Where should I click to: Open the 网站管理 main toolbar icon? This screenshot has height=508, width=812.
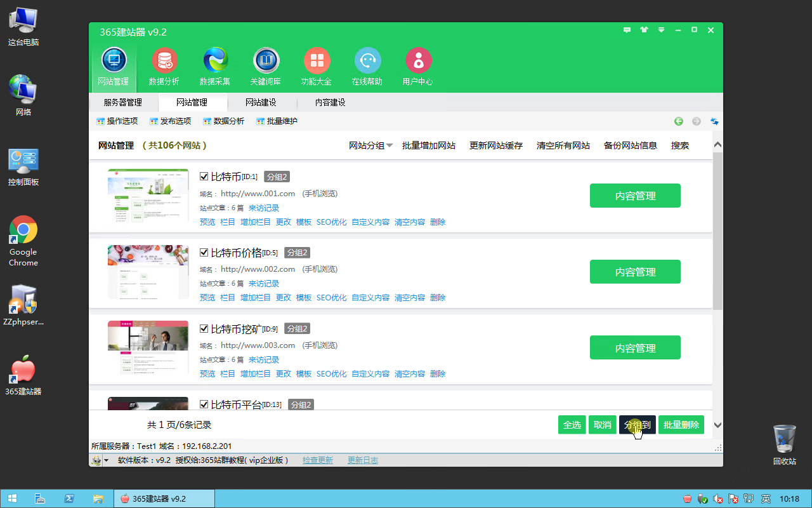coord(114,66)
